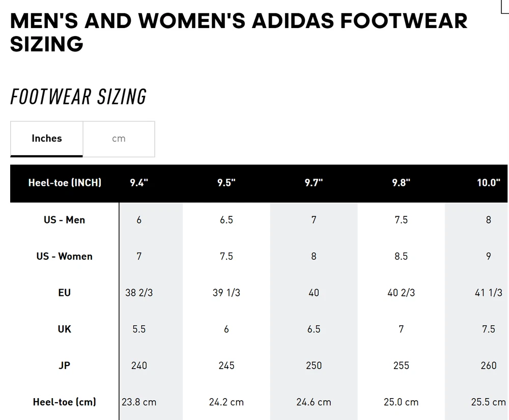The height and width of the screenshot is (420, 509).
Task: Click the 10.0" heel-toe header cell
Action: tap(488, 183)
